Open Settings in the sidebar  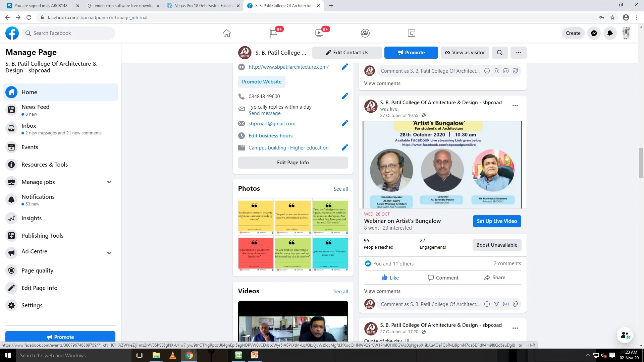pyautogui.click(x=60, y=305)
